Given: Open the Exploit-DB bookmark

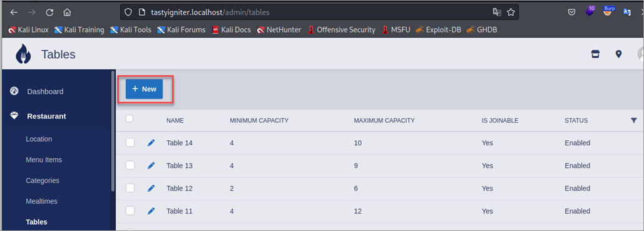Looking at the screenshot, I should click(x=438, y=29).
